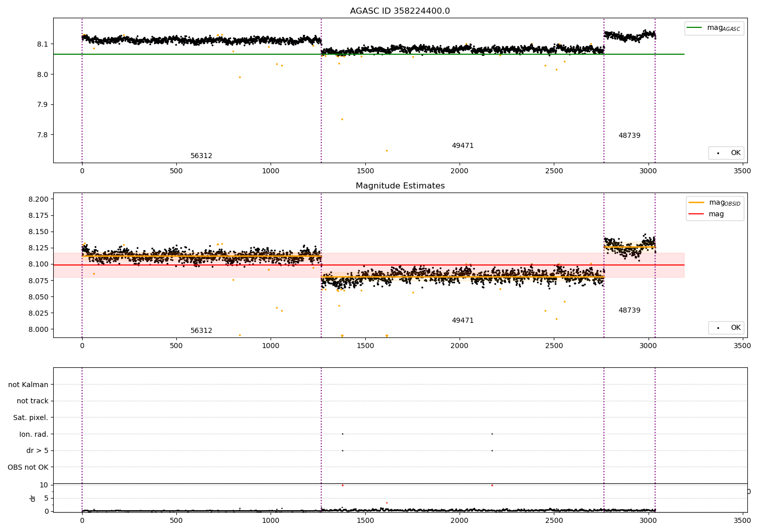This screenshot has height=532, width=760.
Task: Click the 'Sat. pixel.' axis label
Action: (x=31, y=418)
